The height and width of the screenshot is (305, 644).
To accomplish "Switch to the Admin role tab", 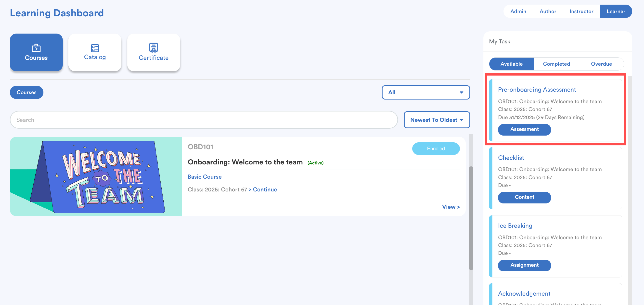I will pyautogui.click(x=518, y=12).
